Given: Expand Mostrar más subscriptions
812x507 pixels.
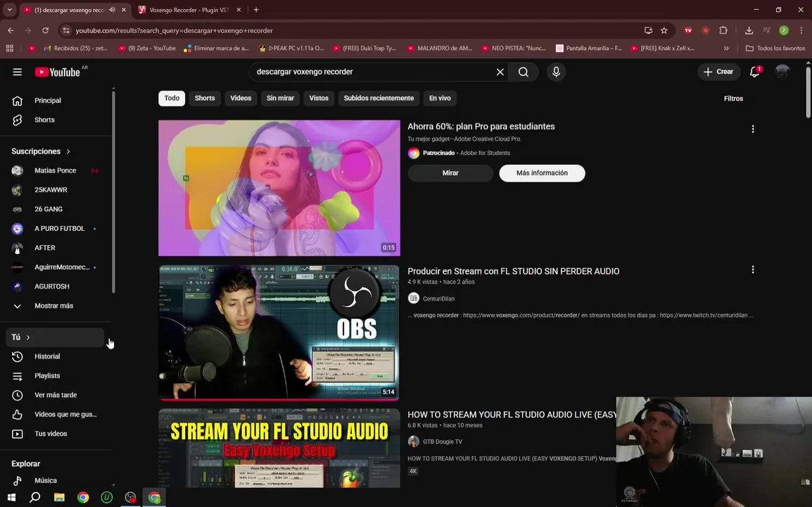Looking at the screenshot, I should pyautogui.click(x=56, y=306).
